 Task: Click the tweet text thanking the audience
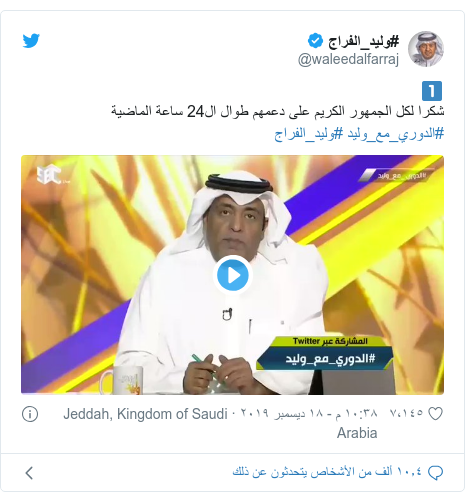pos(277,111)
